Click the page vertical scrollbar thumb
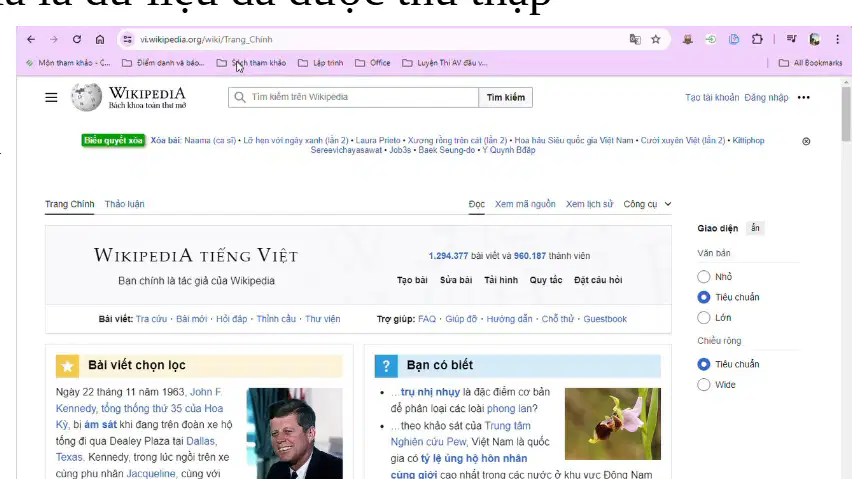Screen dimensions: 853x479 [846, 113]
